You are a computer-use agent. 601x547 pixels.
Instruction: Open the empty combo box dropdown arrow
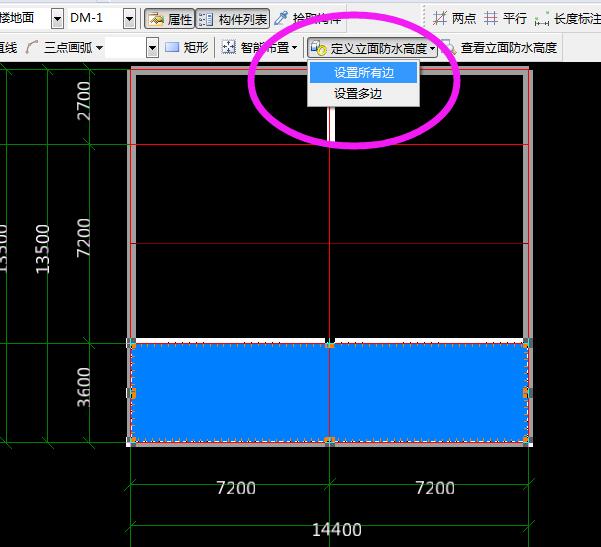click(x=152, y=48)
